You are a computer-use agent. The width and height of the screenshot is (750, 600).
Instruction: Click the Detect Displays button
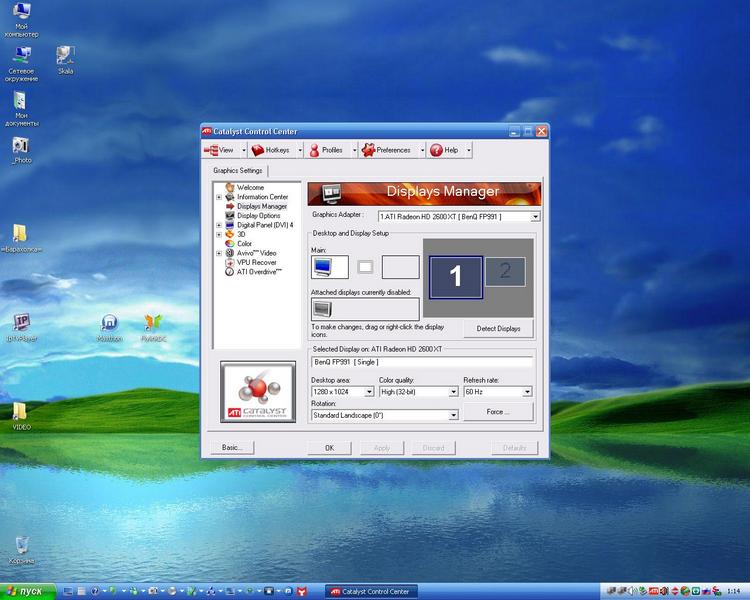coord(498,328)
